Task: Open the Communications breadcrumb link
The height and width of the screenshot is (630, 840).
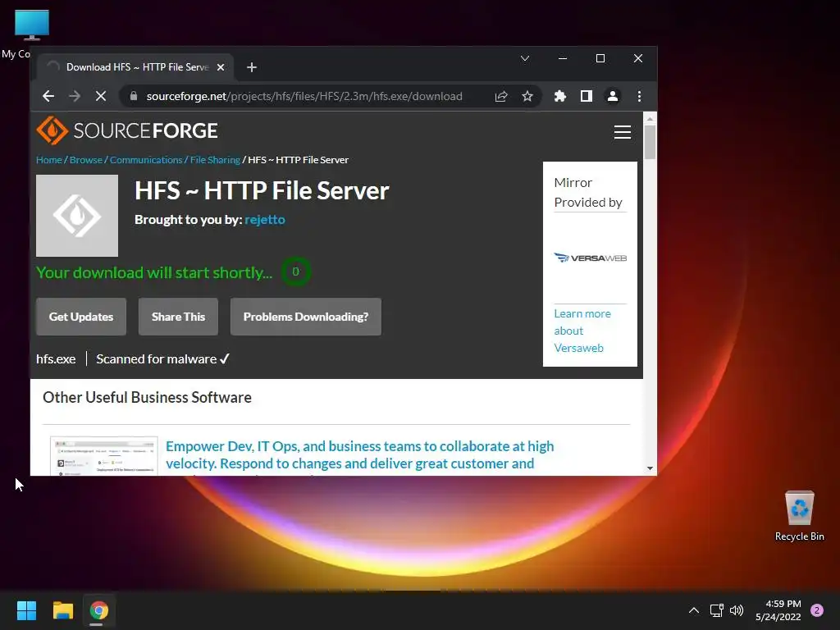Action: [146, 160]
